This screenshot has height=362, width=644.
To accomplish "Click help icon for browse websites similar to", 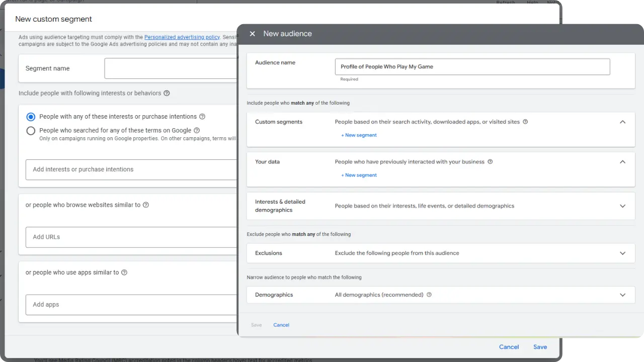I will 146,205.
